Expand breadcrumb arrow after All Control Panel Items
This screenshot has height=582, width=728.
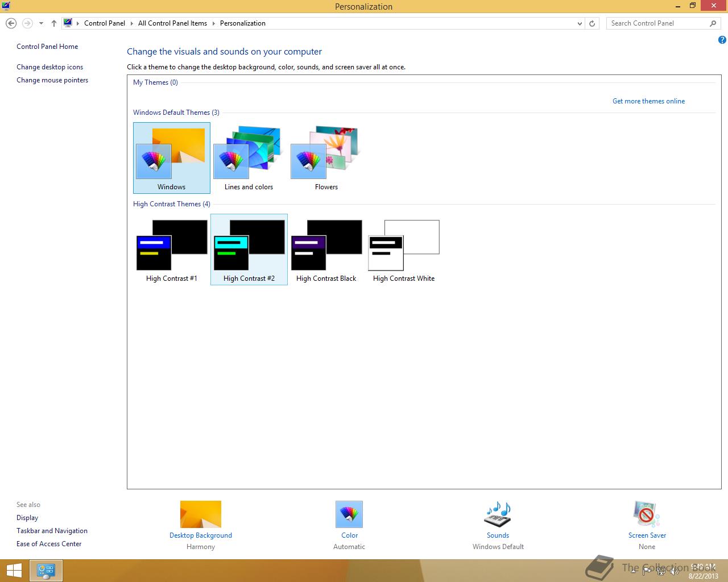pos(214,23)
